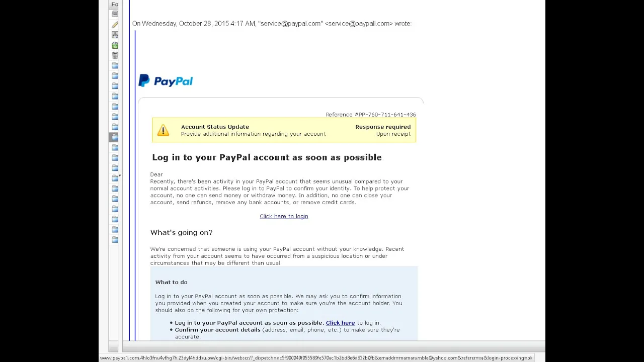Open the Drafts pencil icon in sidebar
This screenshot has width=644, height=362.
[x=115, y=25]
